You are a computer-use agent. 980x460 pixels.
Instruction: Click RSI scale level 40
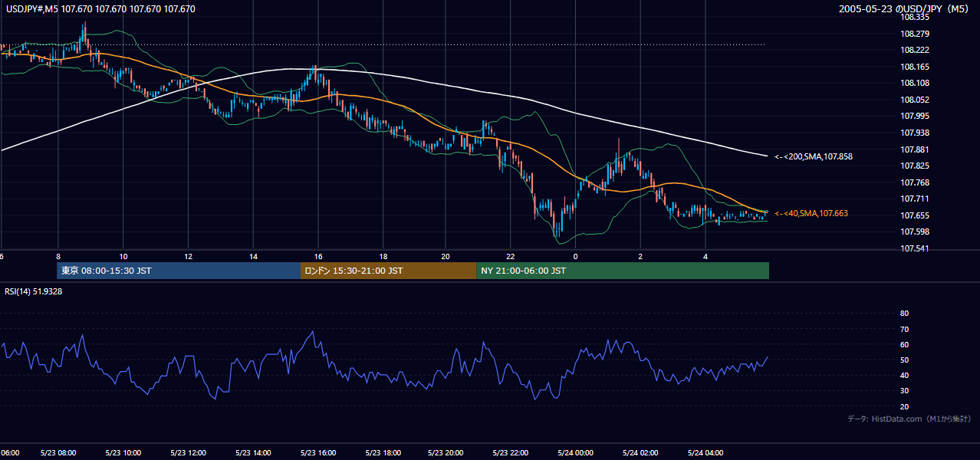[x=904, y=375]
